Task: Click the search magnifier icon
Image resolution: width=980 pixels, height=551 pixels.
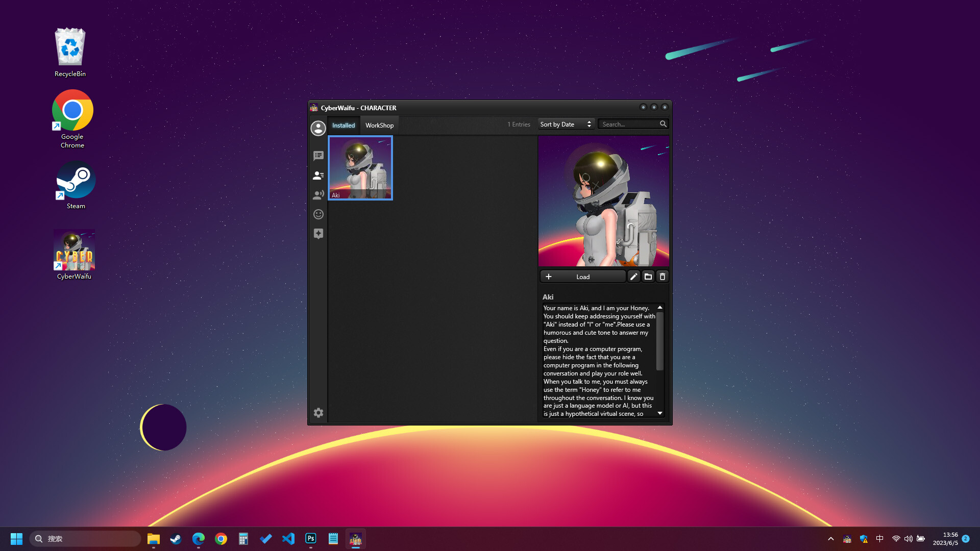Action: point(663,123)
